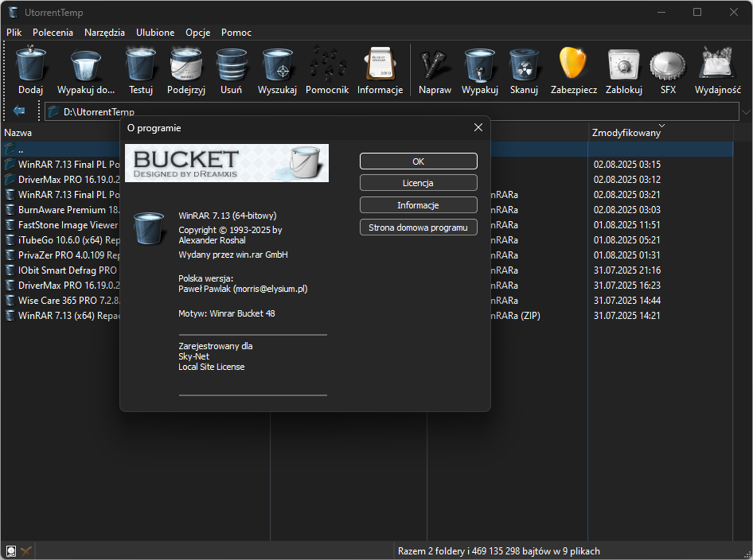Click the Wydajność benchmark icon
Viewport: 753px width, 560px height.
click(x=717, y=63)
